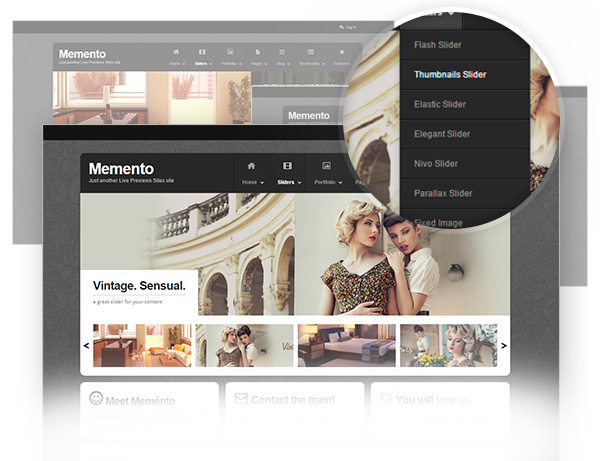This screenshot has height=461, width=600.
Task: Open the Portfolio dropdown arrow in the back window
Action: tap(240, 64)
